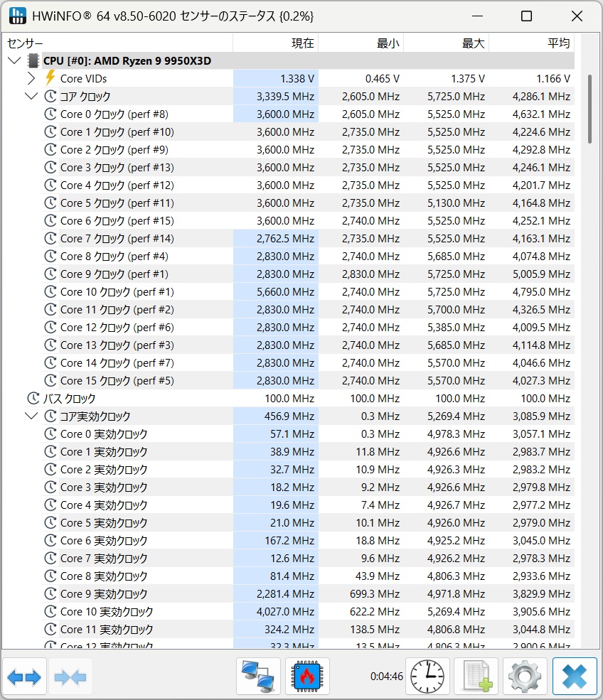Click the CPU chip icon in the header row
This screenshot has width=603, height=700.
pyautogui.click(x=33, y=60)
